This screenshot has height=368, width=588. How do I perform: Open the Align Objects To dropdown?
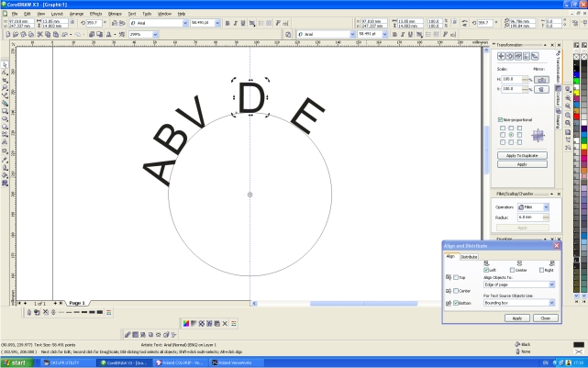pyautogui.click(x=552, y=284)
